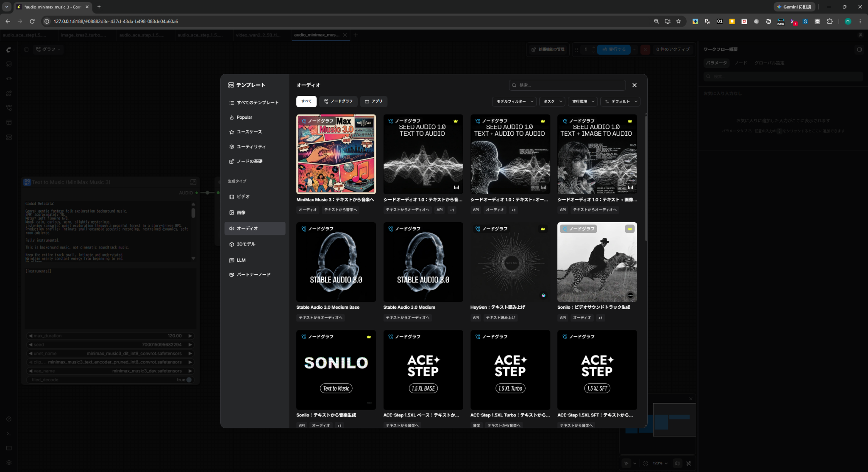The width and height of the screenshot is (868, 472).
Task: Open the ユースケース category
Action: click(255, 132)
